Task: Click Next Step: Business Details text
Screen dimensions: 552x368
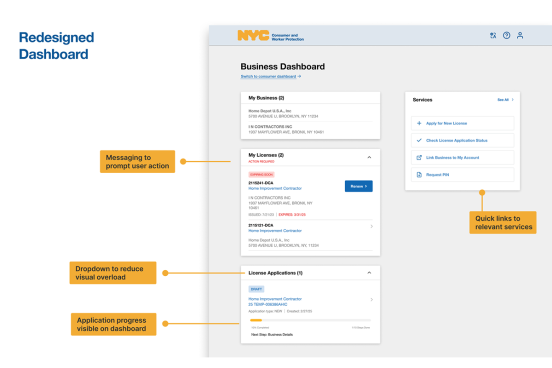Action: pos(272,335)
